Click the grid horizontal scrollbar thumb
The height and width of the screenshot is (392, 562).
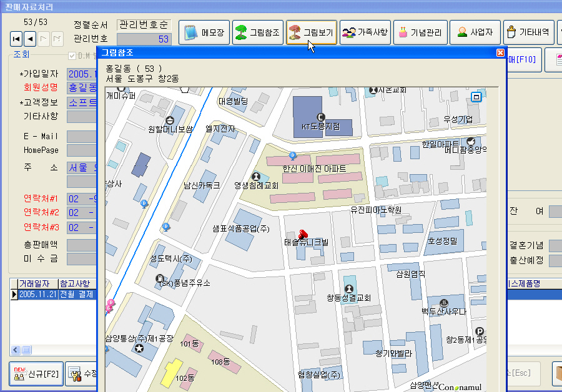point(26,350)
